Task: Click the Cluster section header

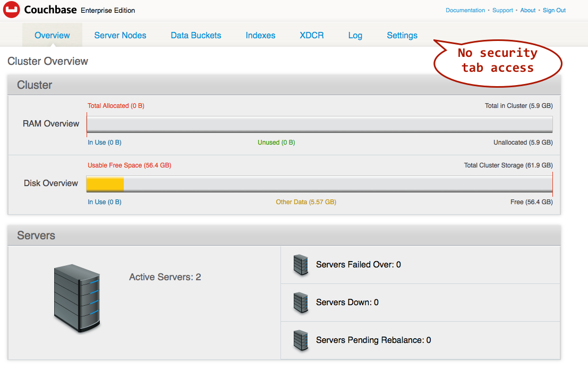Action: coord(284,85)
